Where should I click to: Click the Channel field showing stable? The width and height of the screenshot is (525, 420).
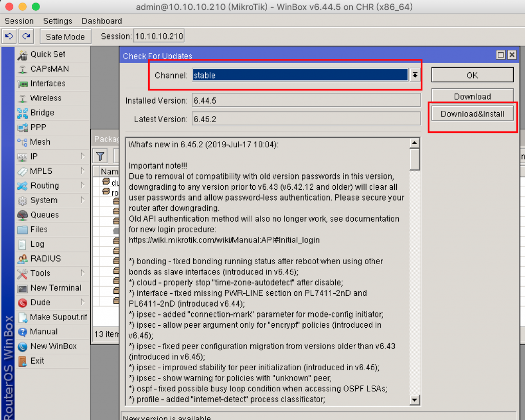coord(300,75)
